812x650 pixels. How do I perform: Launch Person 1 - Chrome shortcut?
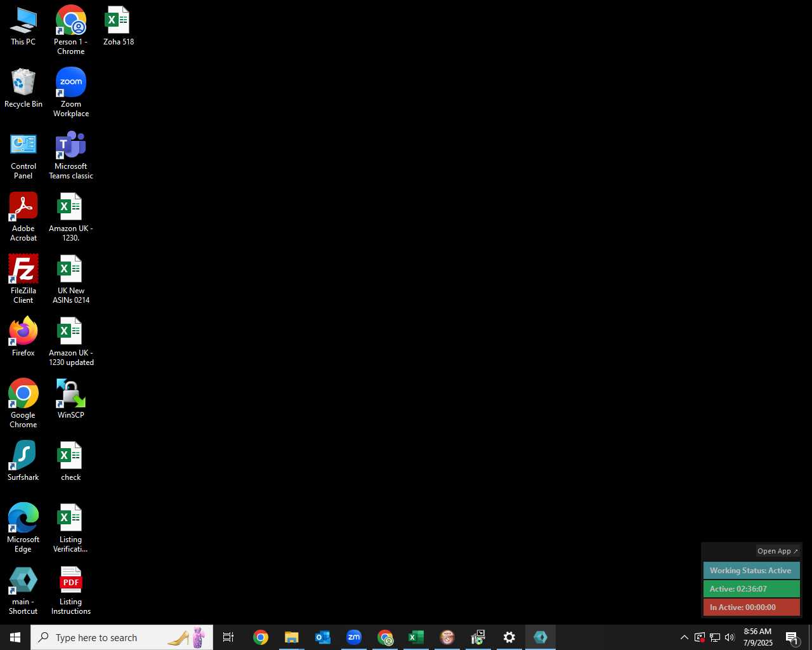[71, 30]
